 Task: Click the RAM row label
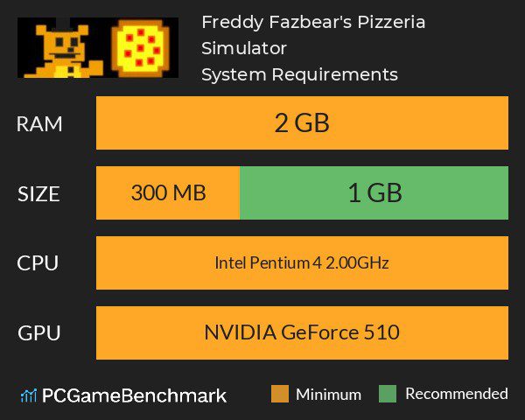(40, 123)
